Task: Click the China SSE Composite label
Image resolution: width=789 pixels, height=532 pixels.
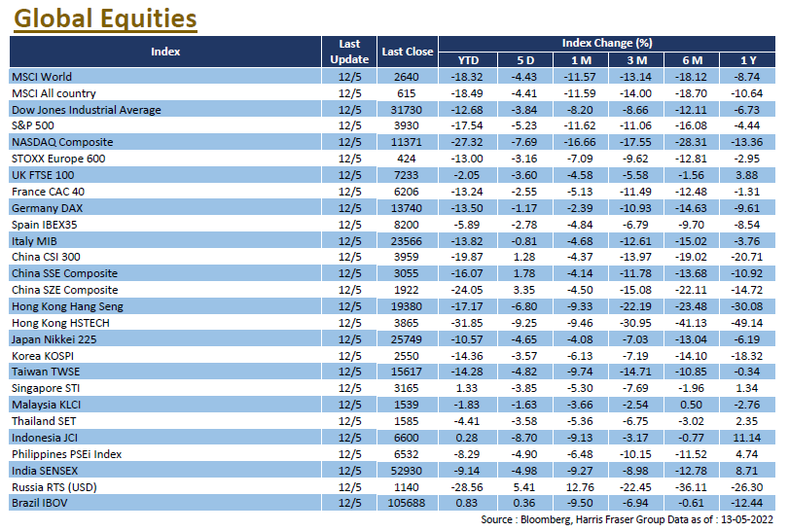Action: coord(64,273)
